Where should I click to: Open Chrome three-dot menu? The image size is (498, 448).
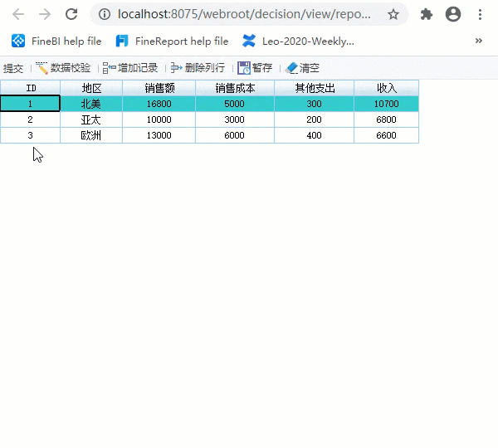click(480, 14)
